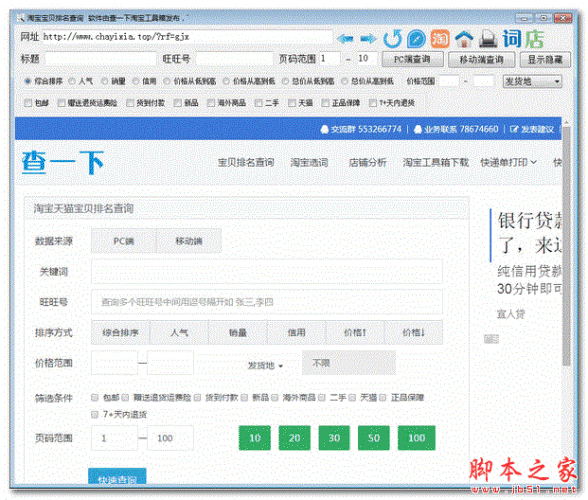This screenshot has width=588, height=500.
Task: Select 价格从低到高 radio button
Action: coord(167,81)
